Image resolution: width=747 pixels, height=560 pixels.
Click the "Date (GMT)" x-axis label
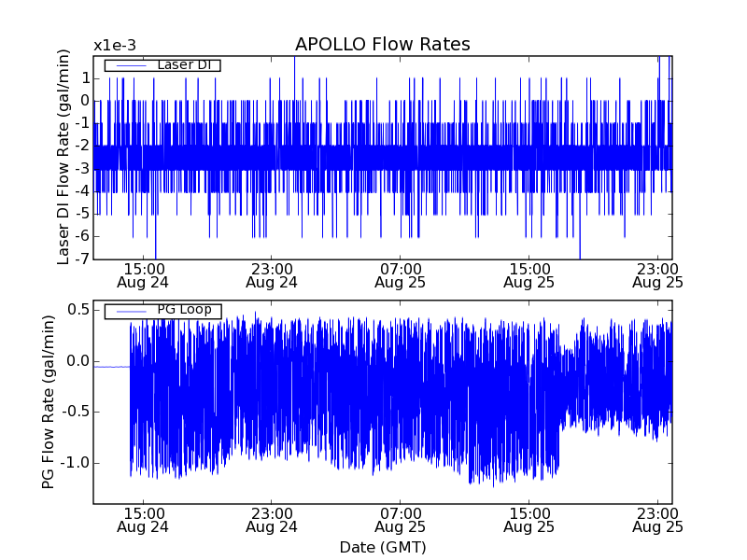[382, 547]
